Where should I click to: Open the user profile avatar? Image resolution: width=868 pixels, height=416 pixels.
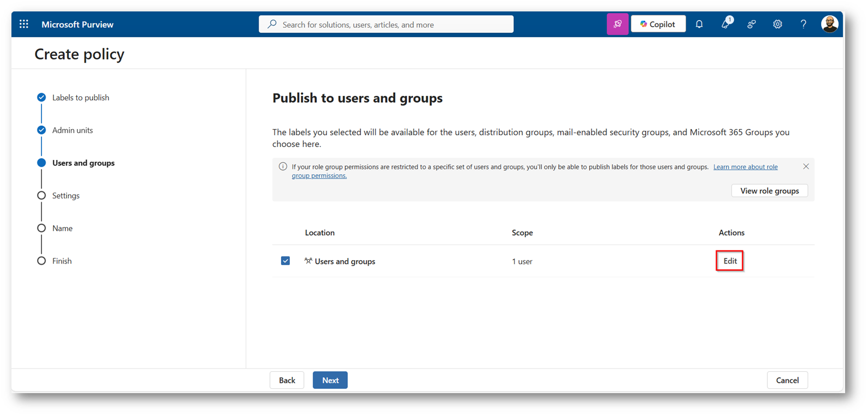coord(829,24)
